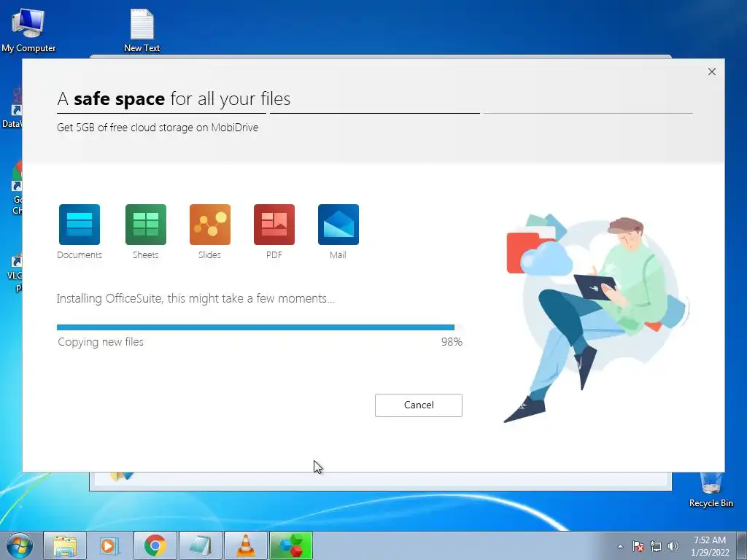Open the notepad taskbar icon

(x=201, y=545)
